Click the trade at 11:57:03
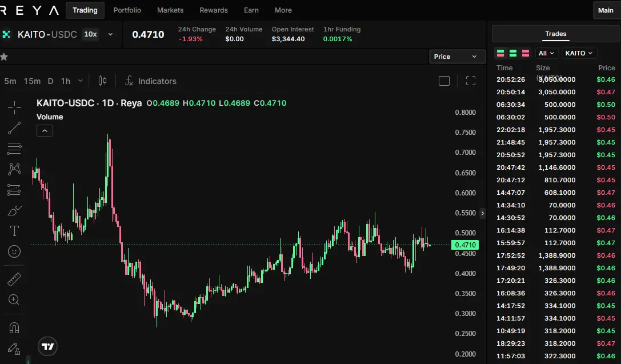This screenshot has height=364, width=621. coord(556,356)
